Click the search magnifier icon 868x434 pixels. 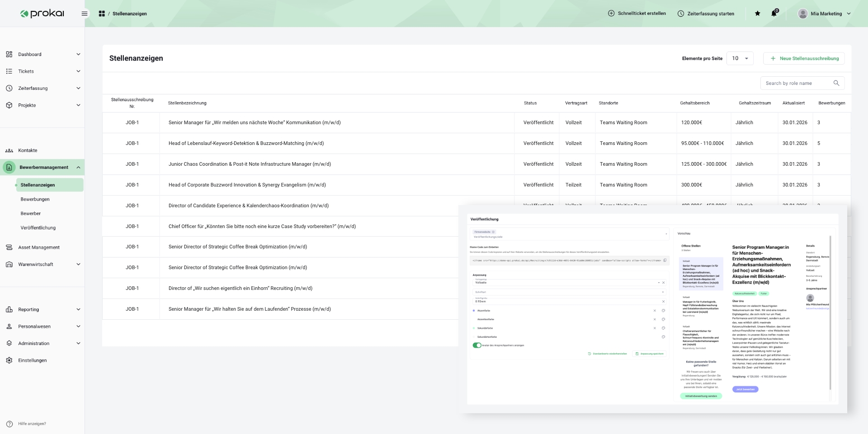[836, 83]
